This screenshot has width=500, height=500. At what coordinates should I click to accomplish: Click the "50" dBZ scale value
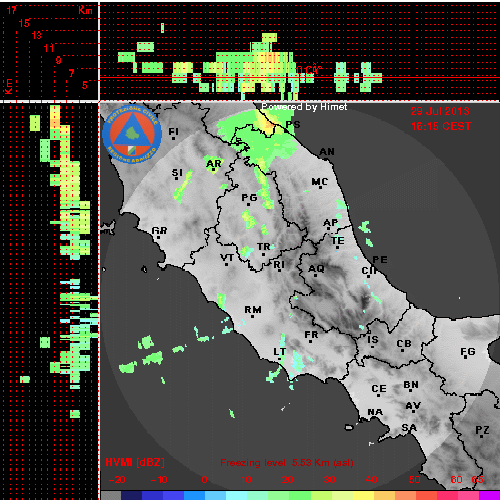(414, 480)
